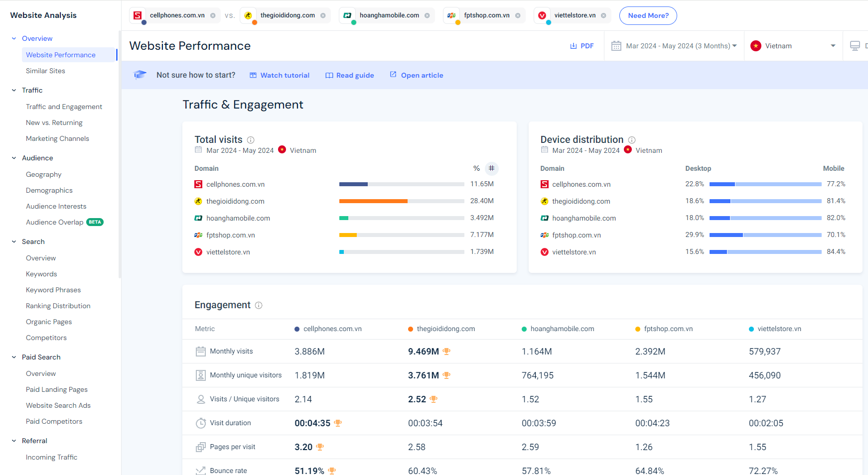Collapse the Overview sidebar section

[14, 38]
